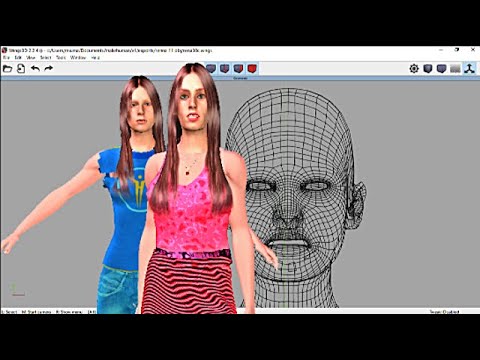Open the Window menu

(x=78, y=58)
